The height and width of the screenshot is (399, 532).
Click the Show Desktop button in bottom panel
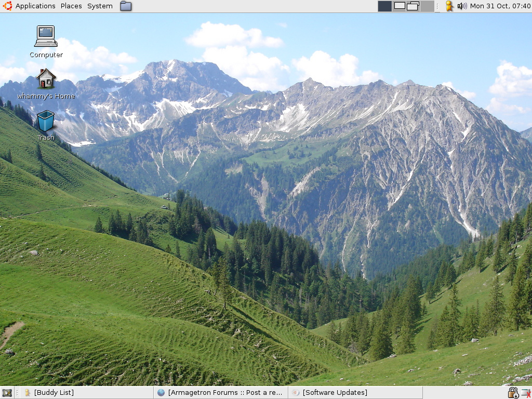(7, 393)
